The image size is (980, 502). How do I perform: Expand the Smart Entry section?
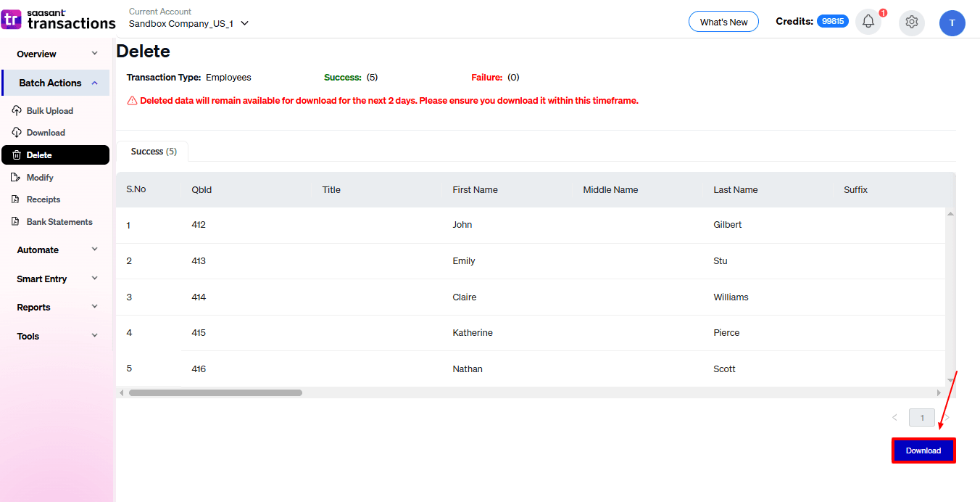(57, 279)
